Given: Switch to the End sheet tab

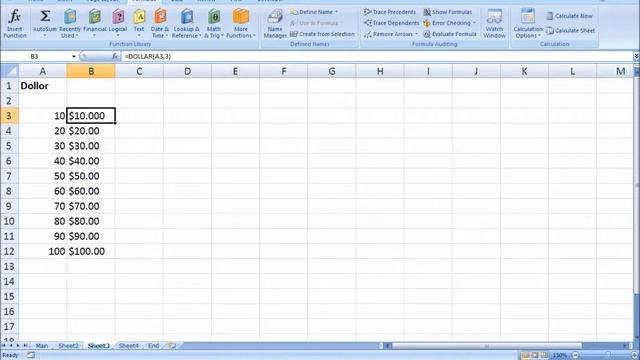Looking at the screenshot, I should [153, 346].
